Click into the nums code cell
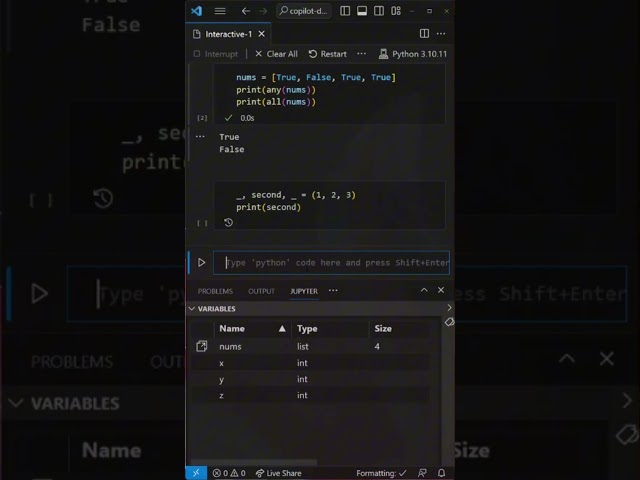 pos(329,89)
